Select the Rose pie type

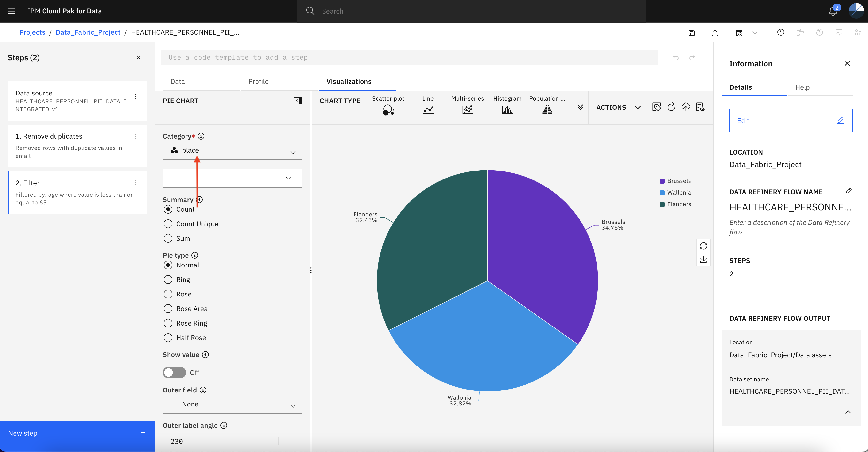click(168, 294)
